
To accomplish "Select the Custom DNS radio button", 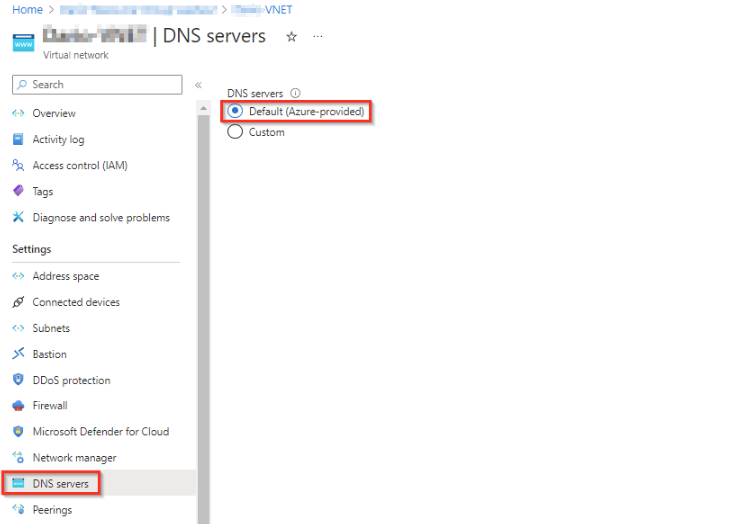I will point(235,132).
